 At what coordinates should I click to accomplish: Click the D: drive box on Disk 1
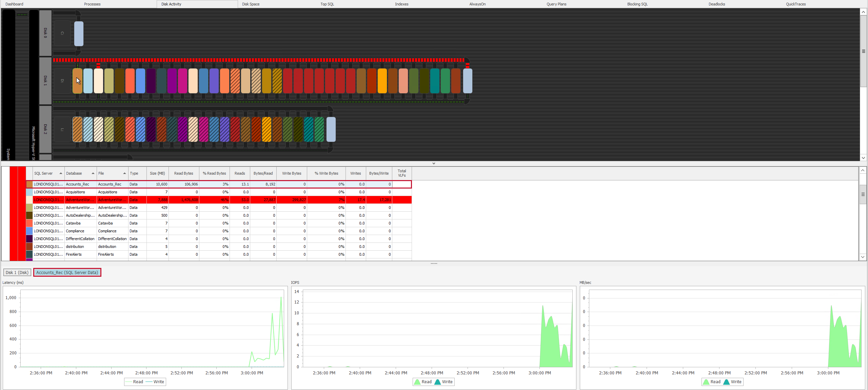tap(62, 81)
